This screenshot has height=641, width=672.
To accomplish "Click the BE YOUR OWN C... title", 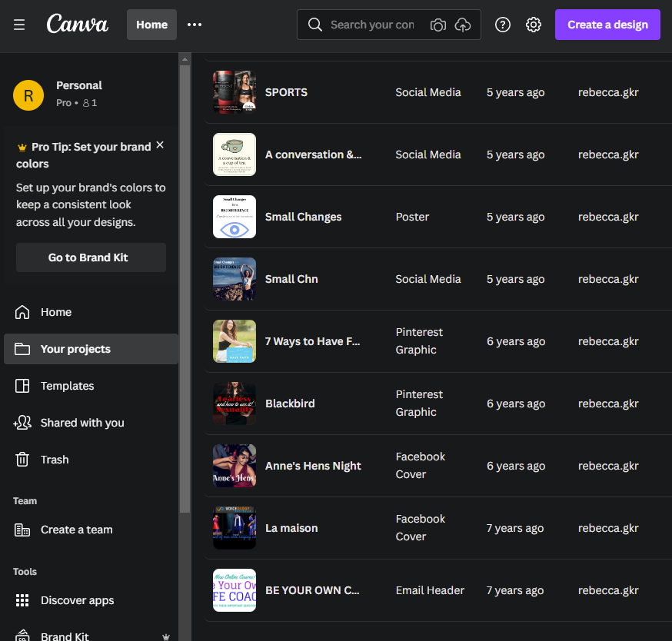I will (x=312, y=590).
